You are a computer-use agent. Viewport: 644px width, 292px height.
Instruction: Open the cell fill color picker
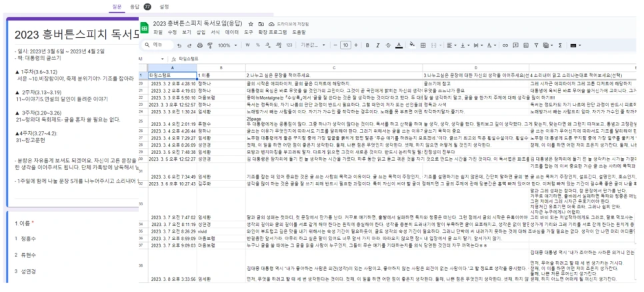pyautogui.click(x=412, y=45)
